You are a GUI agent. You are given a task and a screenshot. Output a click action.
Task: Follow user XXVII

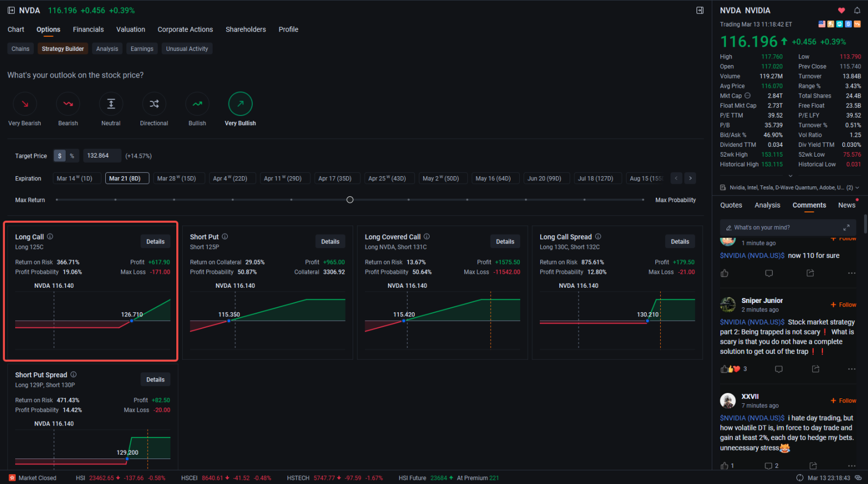pos(844,401)
